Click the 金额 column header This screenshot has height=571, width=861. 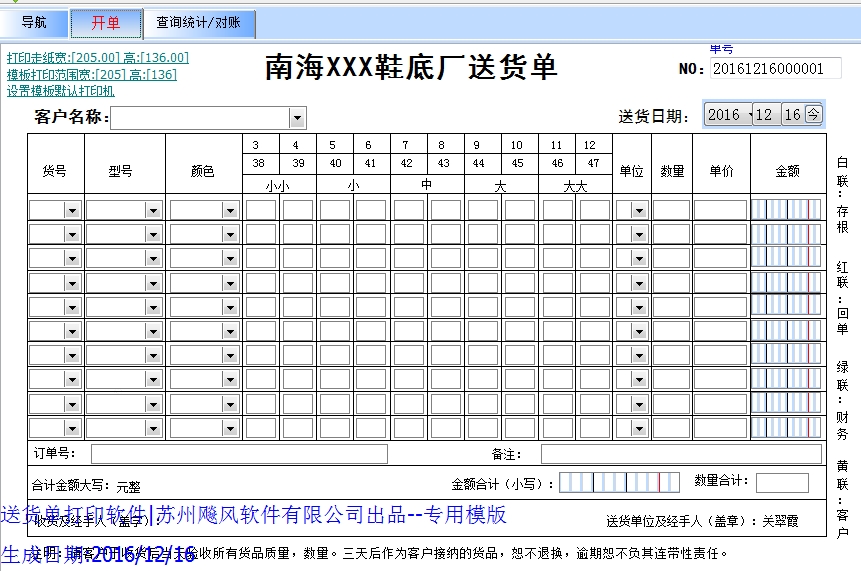pyautogui.click(x=787, y=171)
